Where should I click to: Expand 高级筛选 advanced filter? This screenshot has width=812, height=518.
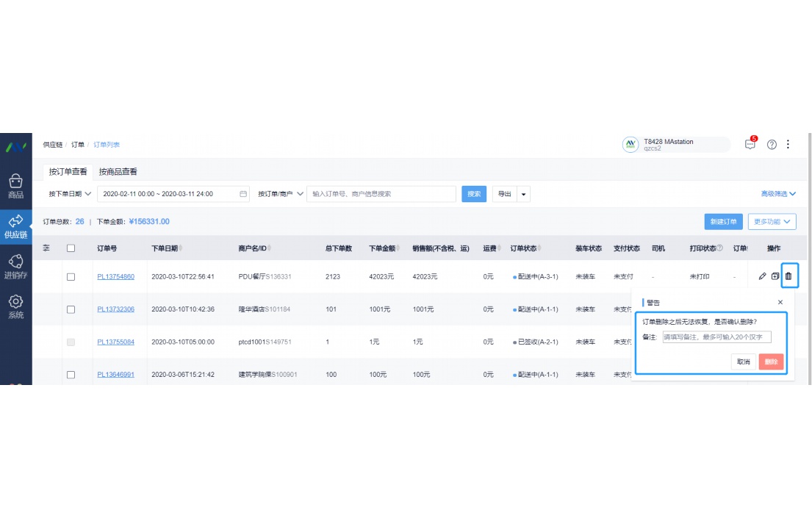pyautogui.click(x=778, y=194)
